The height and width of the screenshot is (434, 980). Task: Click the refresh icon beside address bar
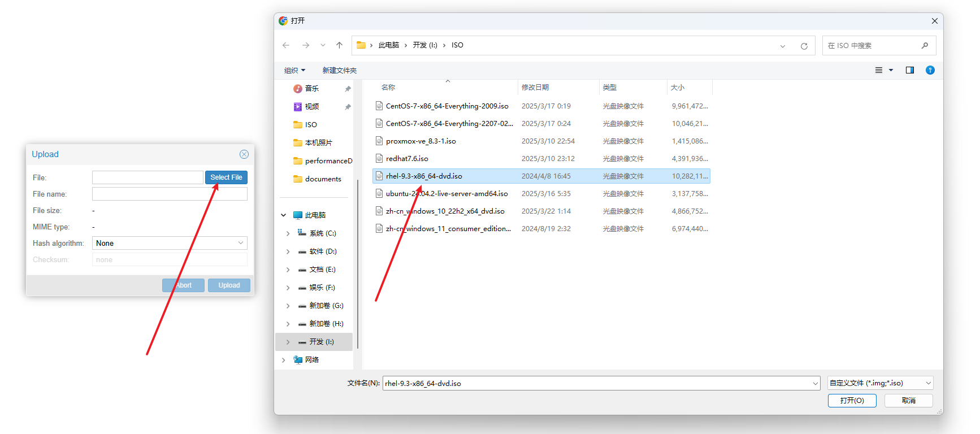[x=804, y=46]
